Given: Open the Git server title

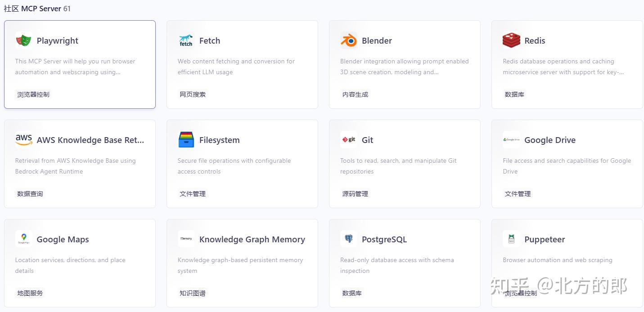Looking at the screenshot, I should [x=368, y=140].
